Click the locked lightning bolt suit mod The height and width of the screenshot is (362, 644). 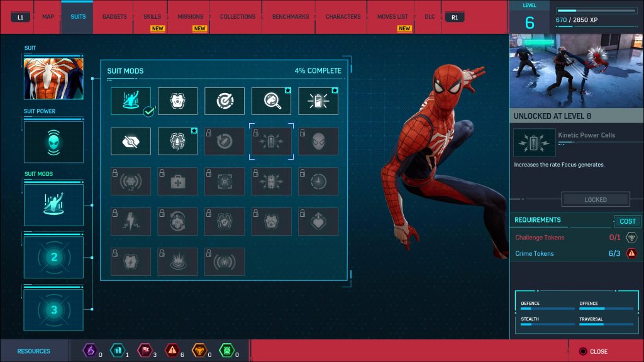tap(130, 221)
